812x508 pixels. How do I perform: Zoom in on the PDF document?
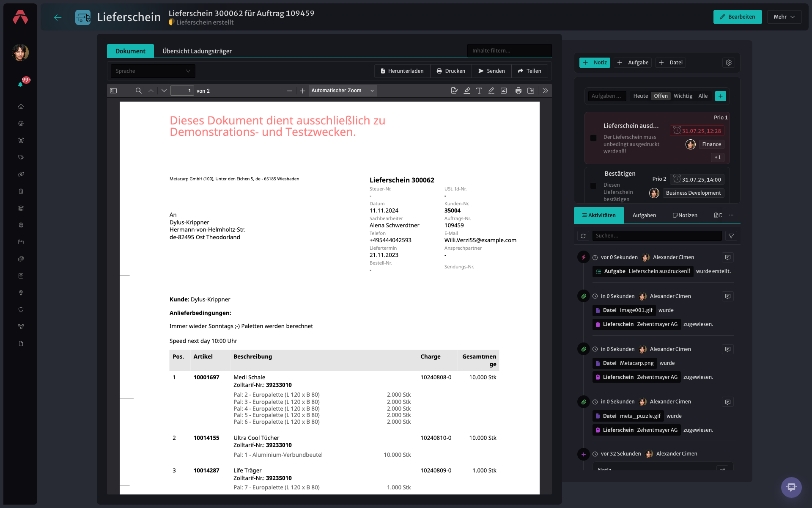pos(302,91)
